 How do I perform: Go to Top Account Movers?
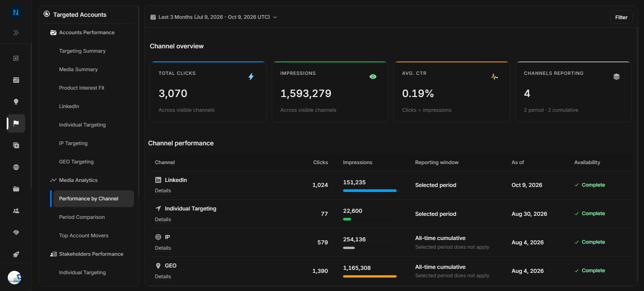(x=84, y=236)
